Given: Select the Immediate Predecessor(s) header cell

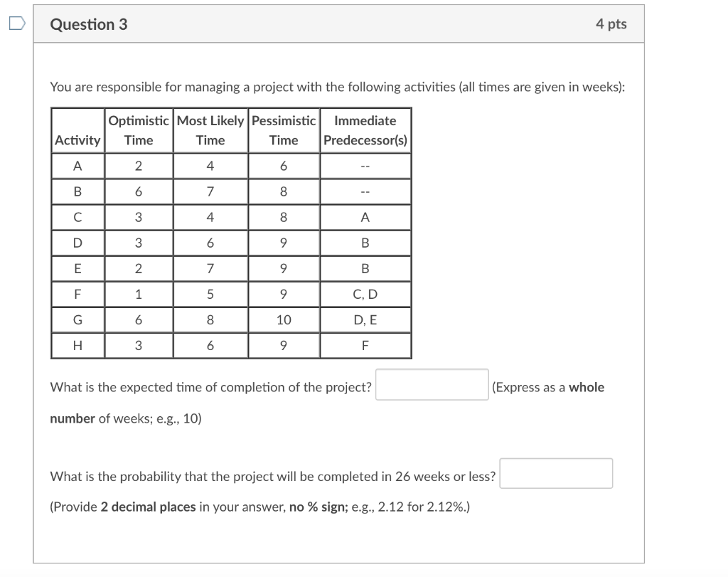Looking at the screenshot, I should 365,130.
